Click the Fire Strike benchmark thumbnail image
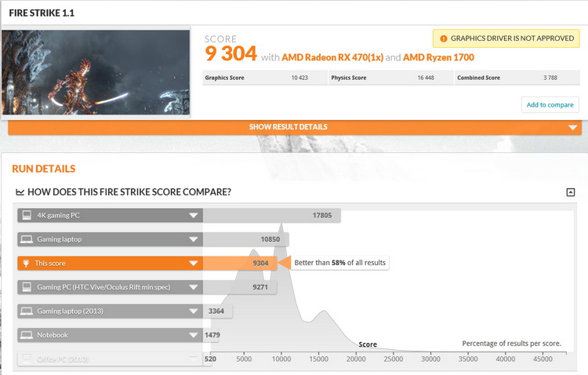 tap(96, 72)
